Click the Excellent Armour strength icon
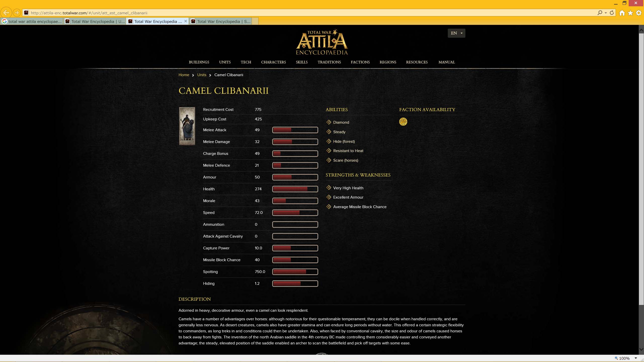 (x=329, y=197)
